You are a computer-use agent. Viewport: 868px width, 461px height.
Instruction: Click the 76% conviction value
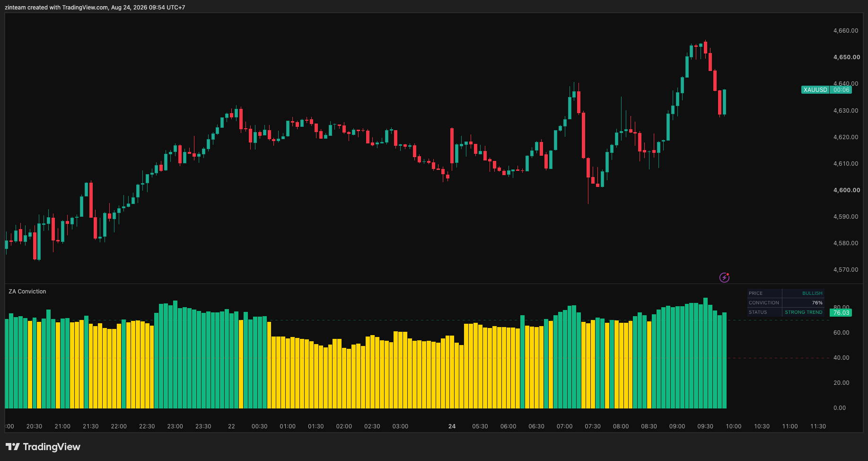(817, 303)
